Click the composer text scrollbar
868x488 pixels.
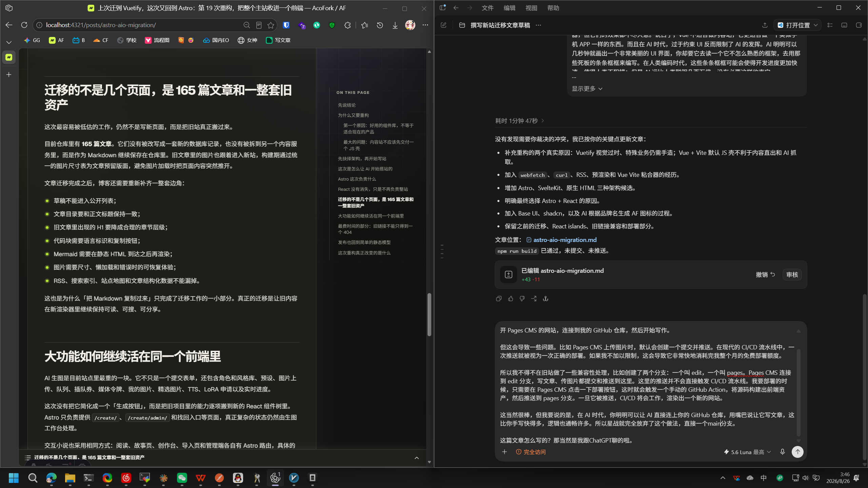coord(798,393)
